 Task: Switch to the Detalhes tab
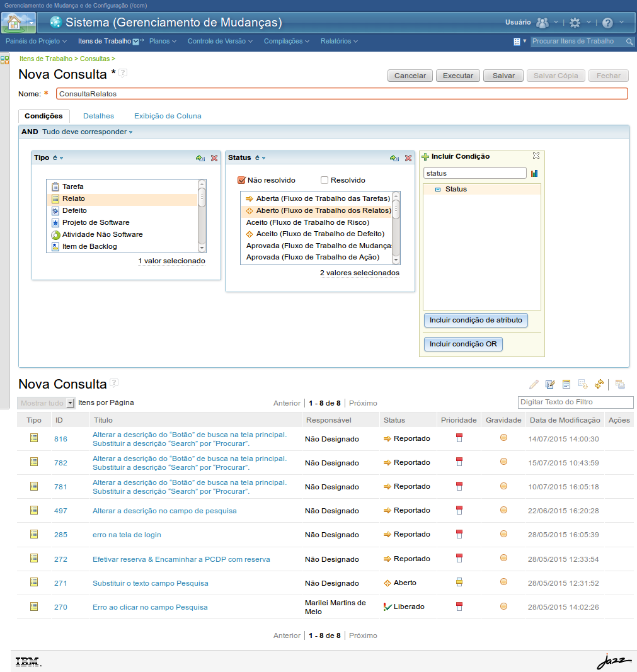pyautogui.click(x=98, y=116)
